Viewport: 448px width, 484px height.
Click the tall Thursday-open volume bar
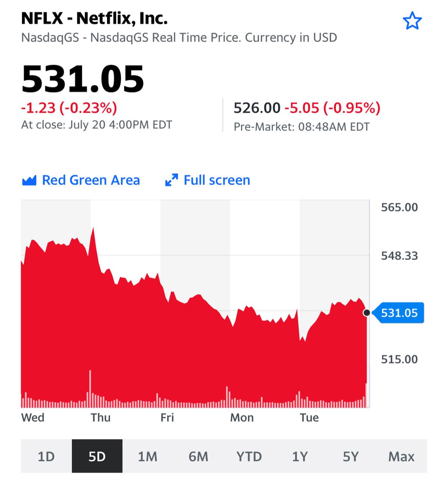pos(90,389)
